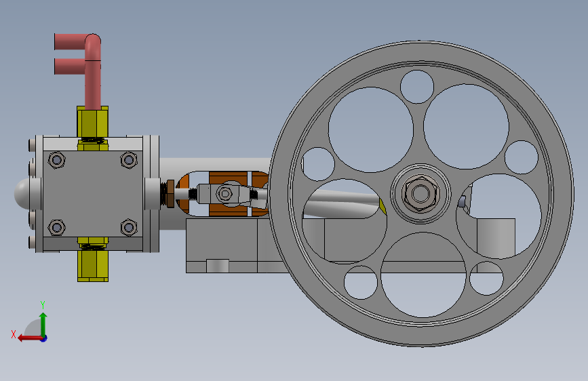Select the red X axis arrow of the triad
588x381 pixels.
coord(31,338)
